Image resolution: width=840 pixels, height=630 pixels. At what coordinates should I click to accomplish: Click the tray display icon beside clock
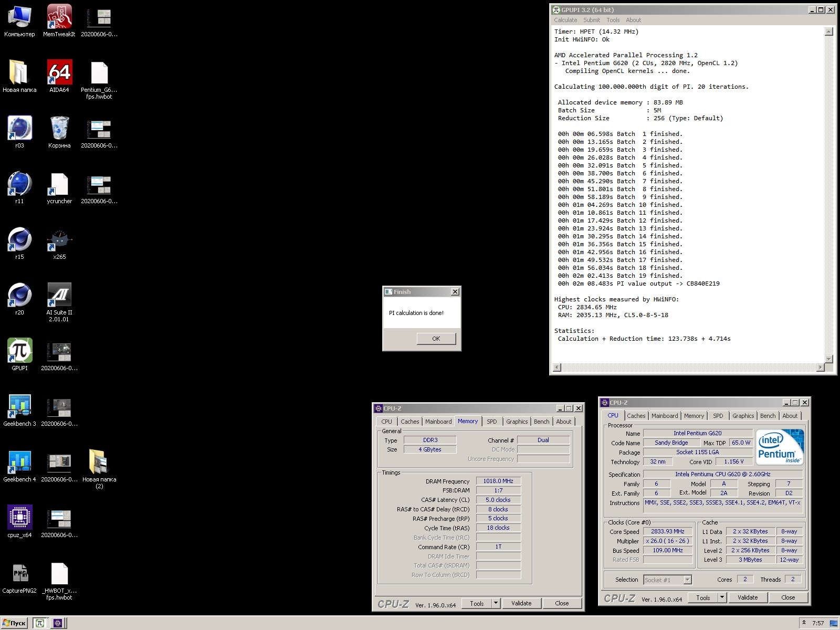[833, 623]
